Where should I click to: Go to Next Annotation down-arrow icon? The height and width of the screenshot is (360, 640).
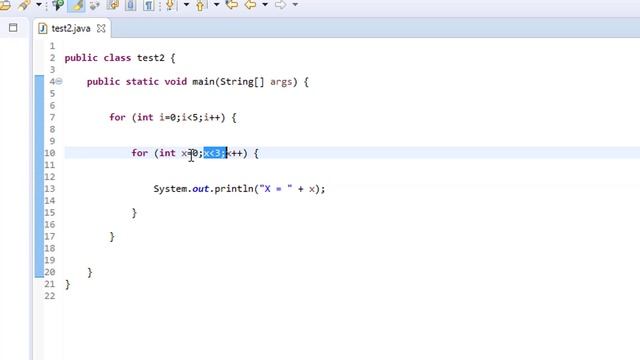(170, 5)
